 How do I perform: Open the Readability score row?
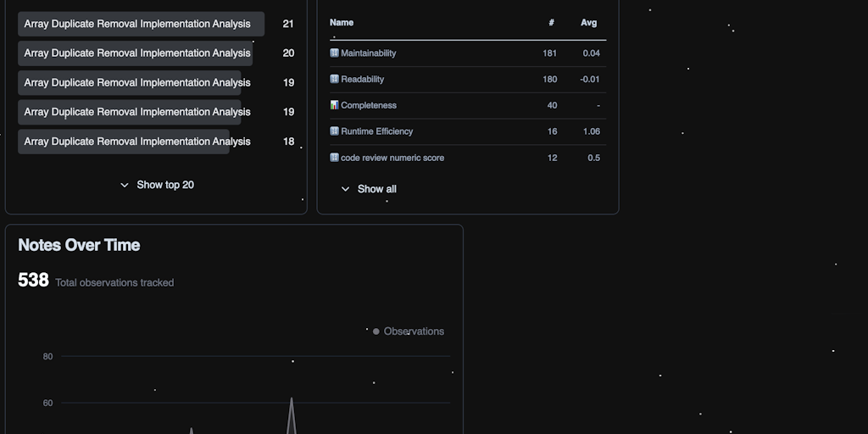click(468, 79)
